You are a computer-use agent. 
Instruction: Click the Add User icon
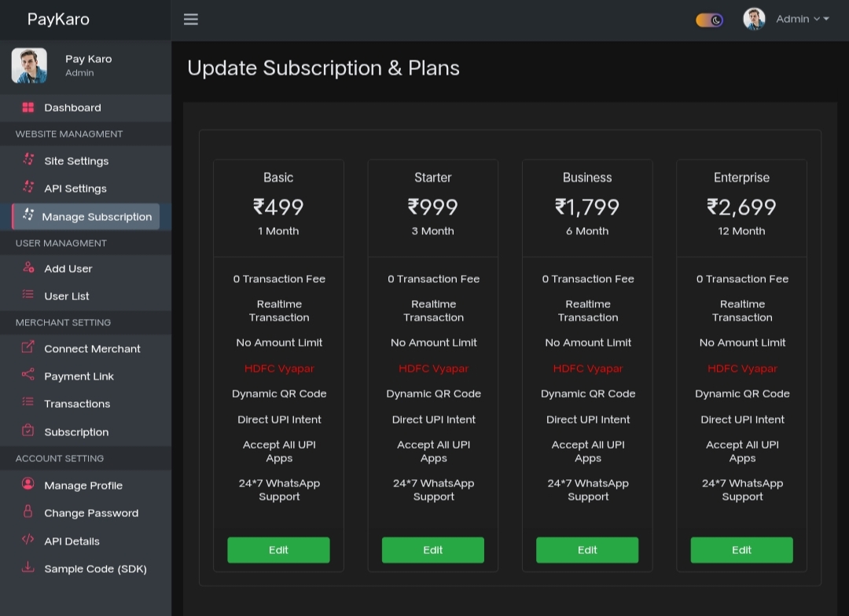point(28,268)
